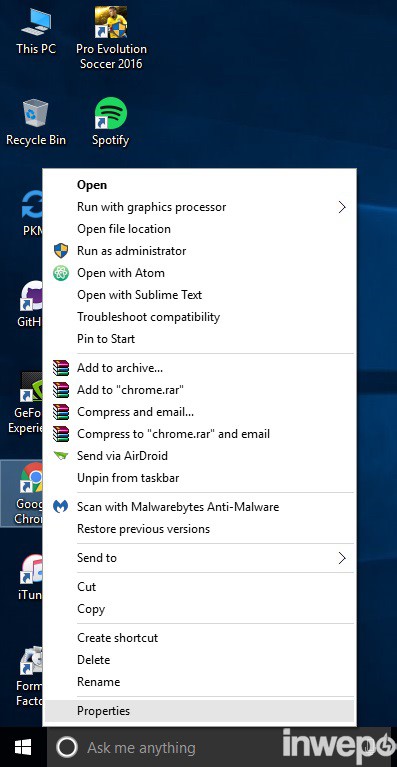Viewport: 397px width, 767px height.
Task: Open the This PC desktop icon
Action: click(36, 30)
